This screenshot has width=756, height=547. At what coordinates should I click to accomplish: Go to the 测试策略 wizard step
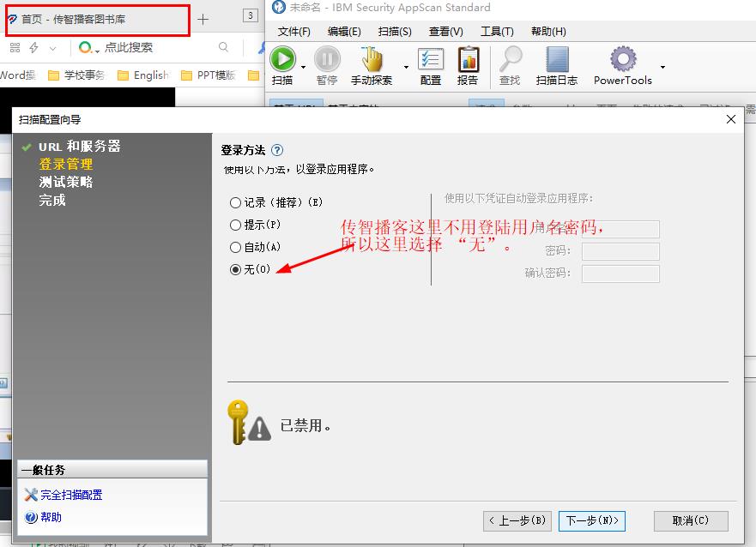click(66, 182)
